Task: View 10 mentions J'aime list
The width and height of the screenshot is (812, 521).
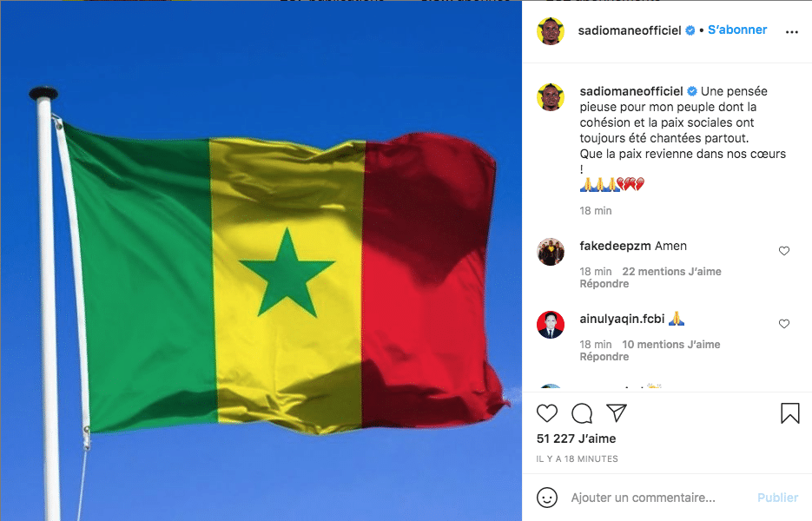Action: [671, 345]
